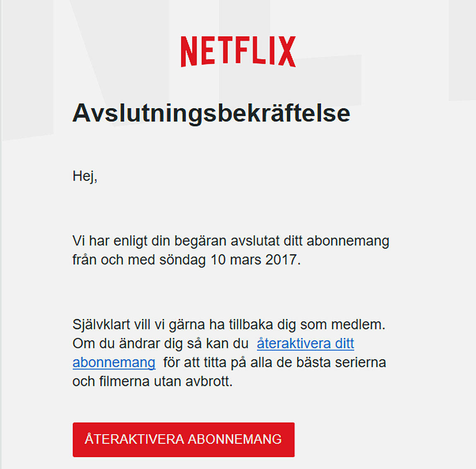Follow the blue 'abonnemang' link on the second line
The width and height of the screenshot is (476, 469).
[114, 363]
